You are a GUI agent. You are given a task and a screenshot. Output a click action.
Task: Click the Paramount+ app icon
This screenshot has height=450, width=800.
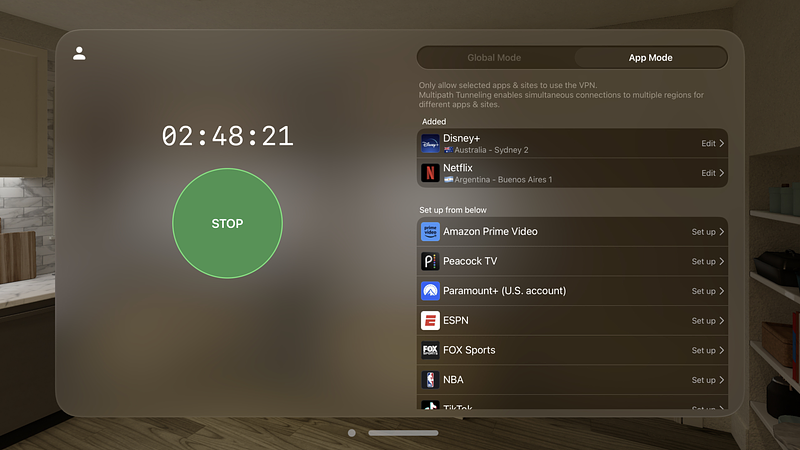pyautogui.click(x=430, y=291)
